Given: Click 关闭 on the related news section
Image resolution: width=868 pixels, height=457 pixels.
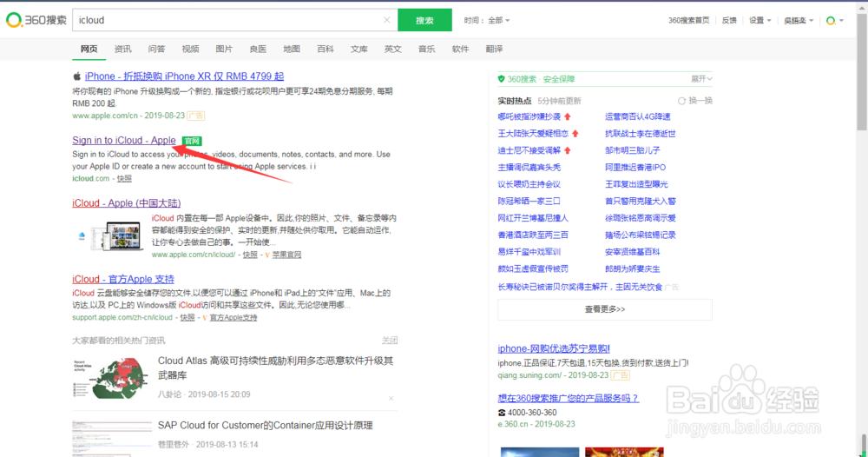Looking at the screenshot, I should pos(389,340).
